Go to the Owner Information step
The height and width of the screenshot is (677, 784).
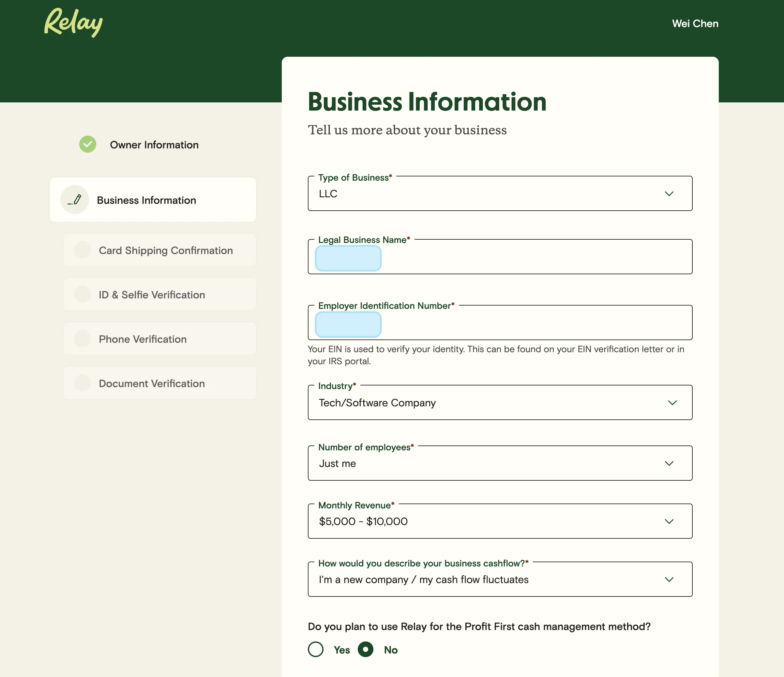point(154,144)
